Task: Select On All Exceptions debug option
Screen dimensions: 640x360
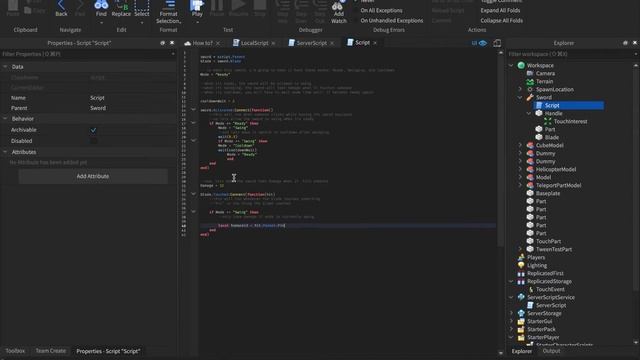Action: tap(381, 11)
